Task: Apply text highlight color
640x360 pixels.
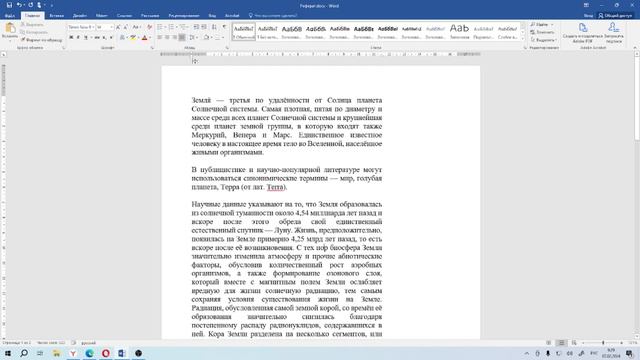Action: tap(133, 38)
